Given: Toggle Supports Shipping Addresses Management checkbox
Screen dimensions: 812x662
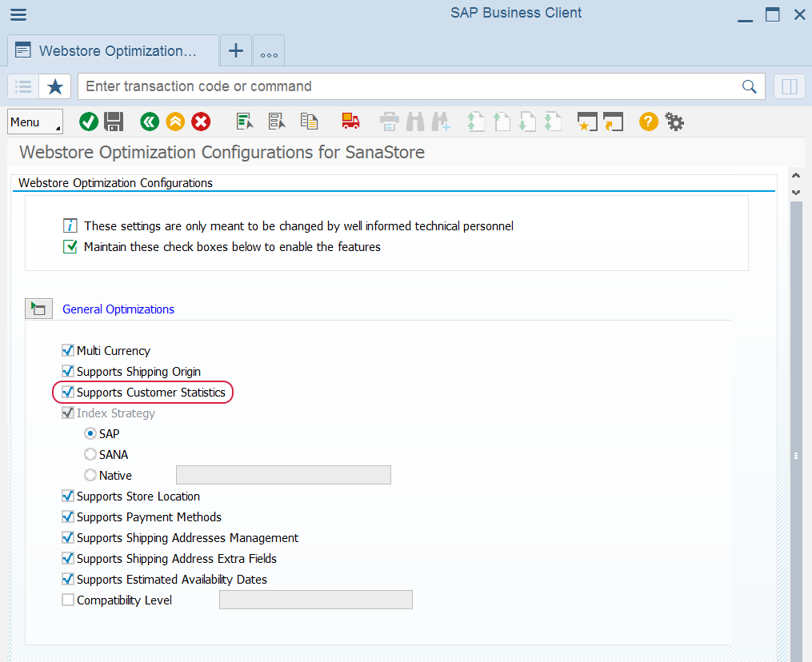Looking at the screenshot, I should click(67, 538).
